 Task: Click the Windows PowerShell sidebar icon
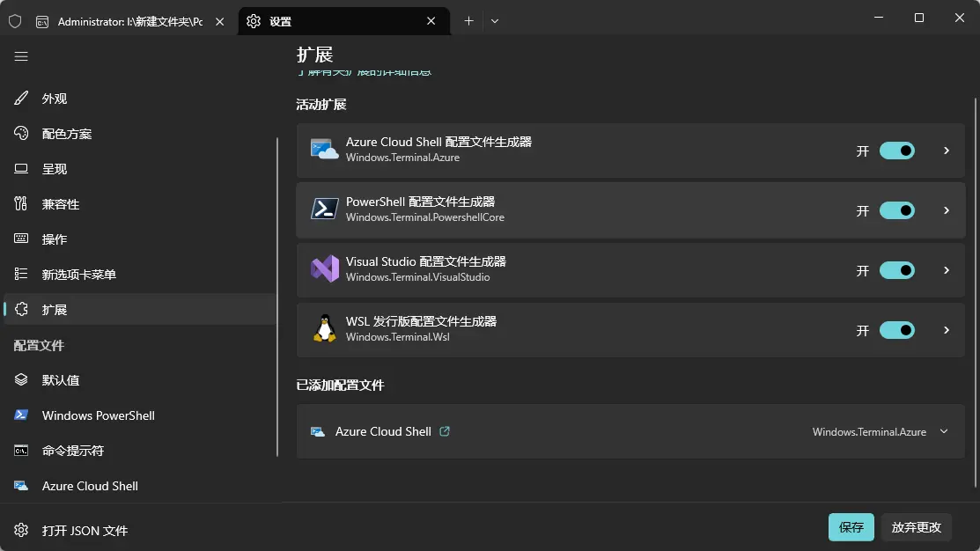point(21,415)
